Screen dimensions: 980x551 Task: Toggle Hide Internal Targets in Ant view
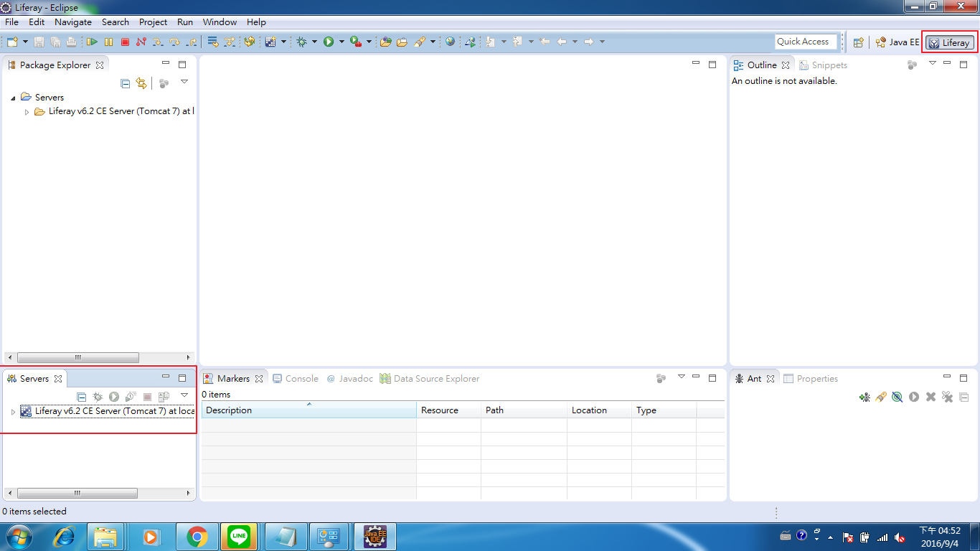(897, 397)
